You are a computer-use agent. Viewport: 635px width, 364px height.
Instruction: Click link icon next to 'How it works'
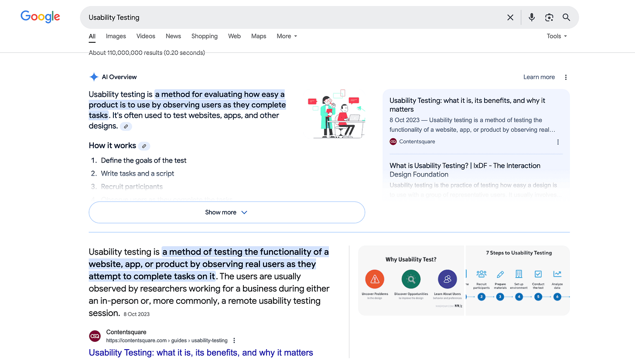pyautogui.click(x=144, y=146)
